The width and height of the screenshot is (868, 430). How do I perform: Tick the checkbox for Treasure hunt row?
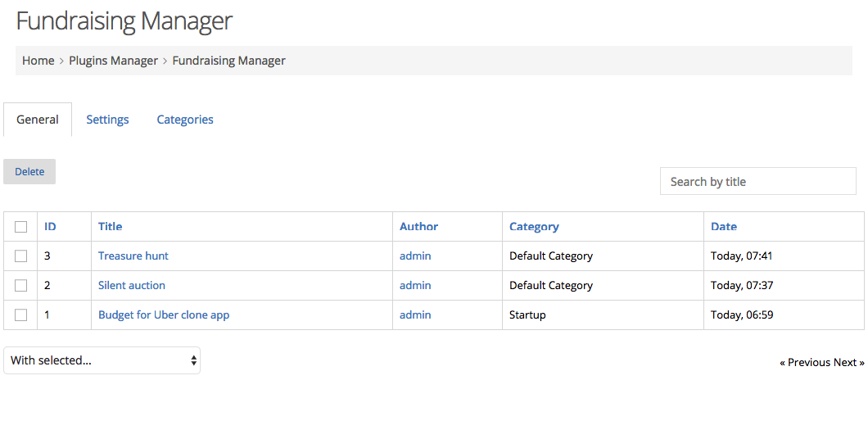[x=20, y=256]
